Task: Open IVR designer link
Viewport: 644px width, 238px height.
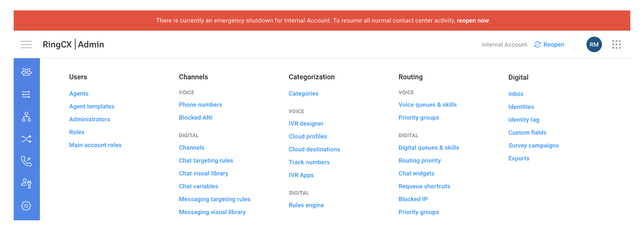Action: (x=306, y=124)
